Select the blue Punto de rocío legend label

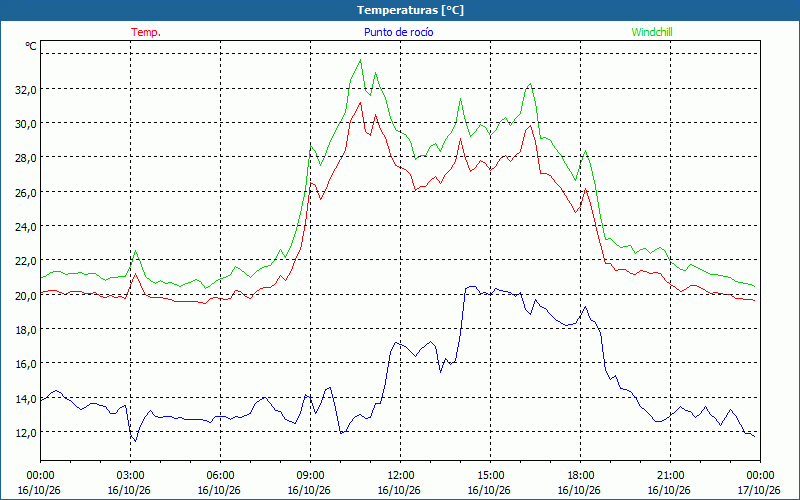pyautogui.click(x=398, y=32)
